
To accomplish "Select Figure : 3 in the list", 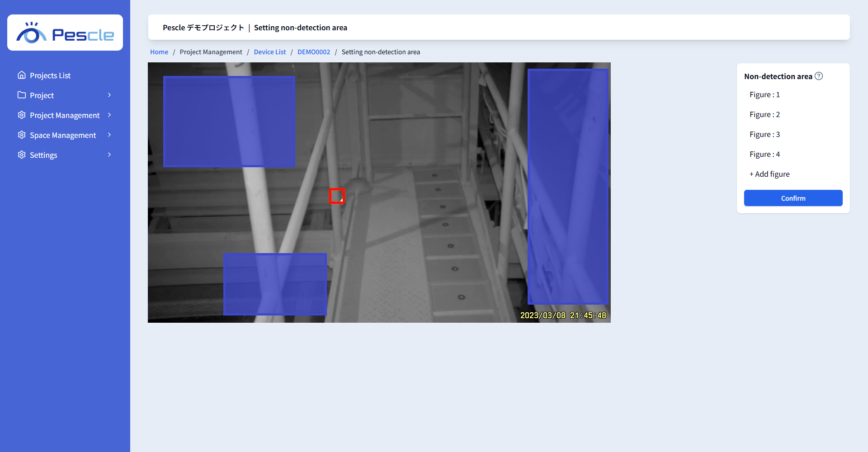I will point(764,134).
